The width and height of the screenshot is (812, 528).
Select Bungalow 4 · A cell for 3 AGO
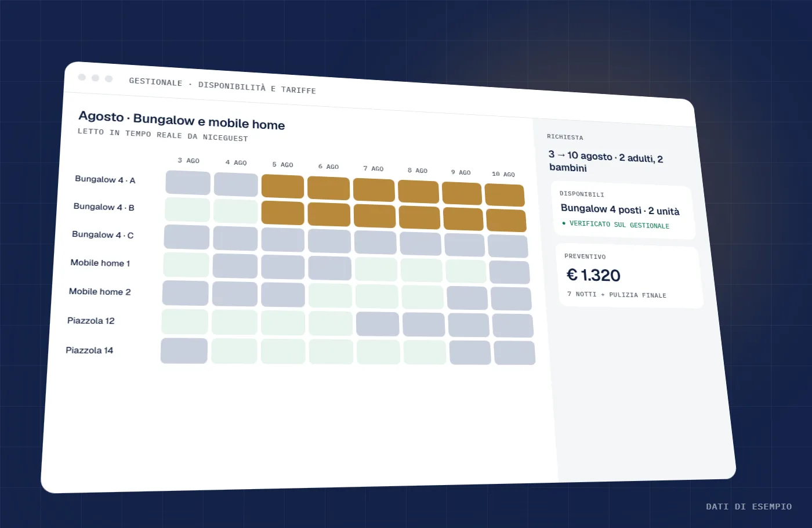[x=188, y=183]
